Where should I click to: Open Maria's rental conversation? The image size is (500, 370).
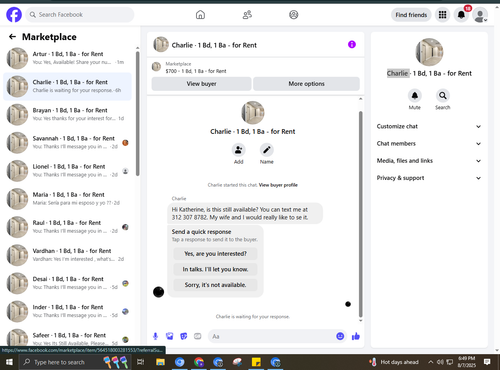tap(67, 198)
